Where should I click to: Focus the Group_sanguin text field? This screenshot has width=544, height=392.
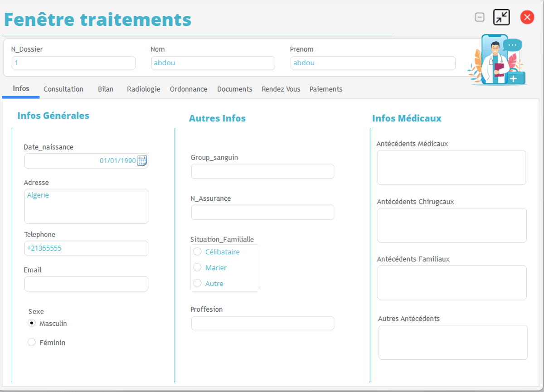[262, 172]
